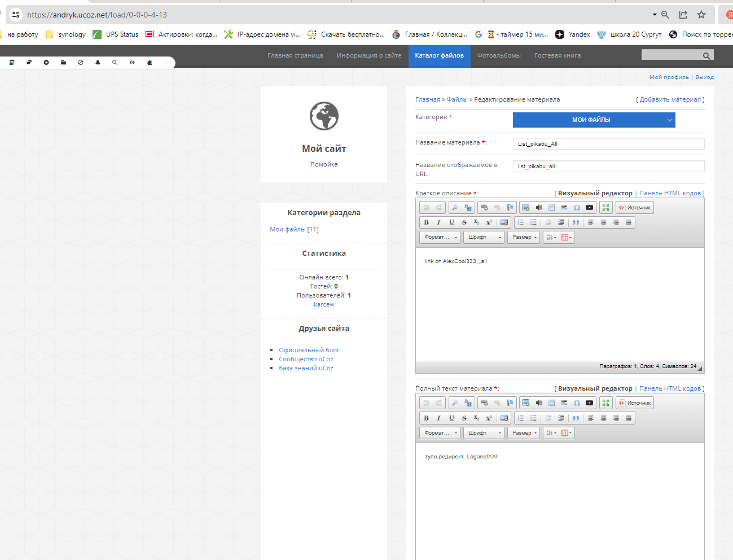Open the Категория dropdown showing МОИ ФАЙЛЫ

pyautogui.click(x=594, y=120)
